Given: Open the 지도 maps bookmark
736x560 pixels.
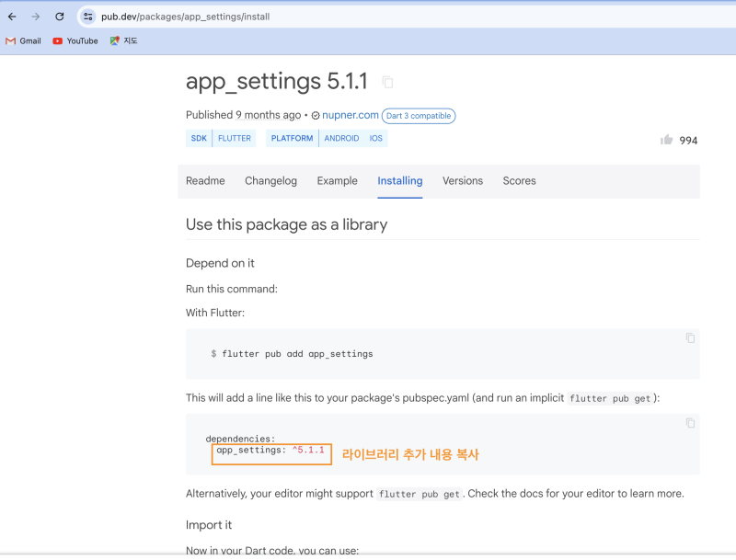Looking at the screenshot, I should (x=123, y=40).
